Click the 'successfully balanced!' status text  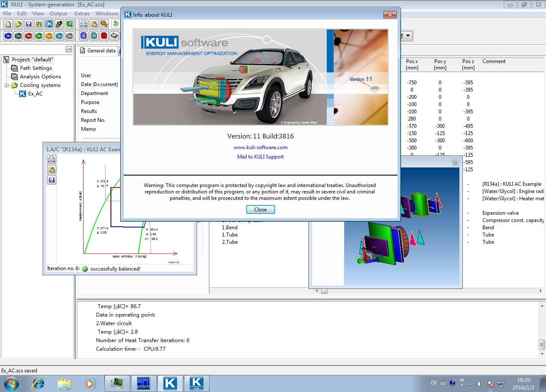115,269
